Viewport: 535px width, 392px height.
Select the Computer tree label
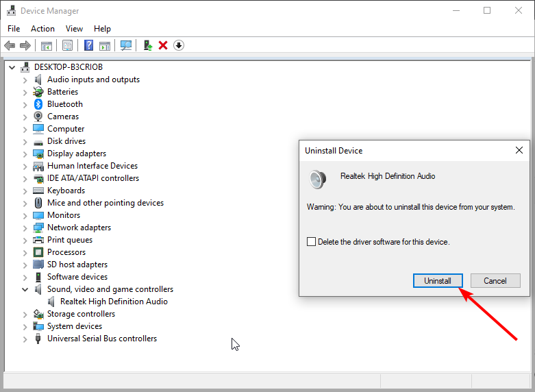coord(66,129)
